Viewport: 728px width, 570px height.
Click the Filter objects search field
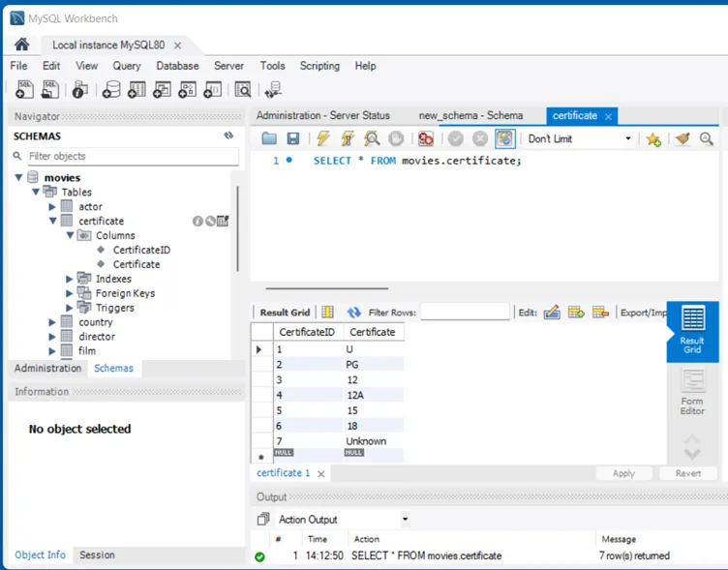point(131,156)
